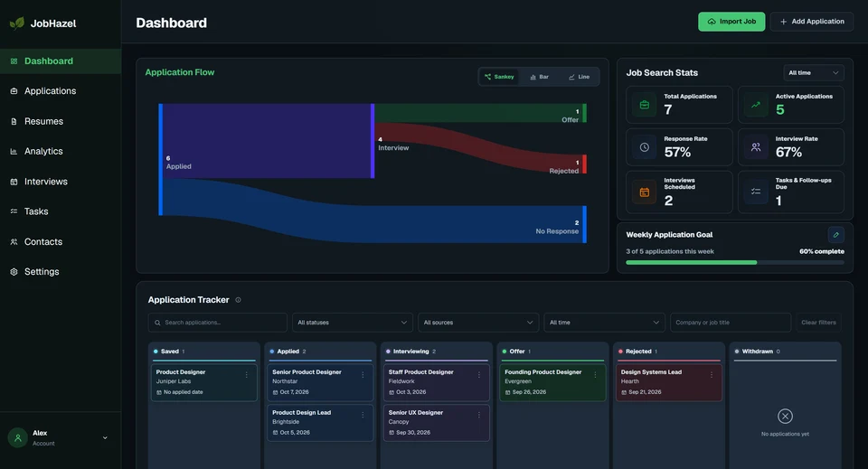The width and height of the screenshot is (868, 469).
Task: Click the Add Application button
Action: point(812,22)
